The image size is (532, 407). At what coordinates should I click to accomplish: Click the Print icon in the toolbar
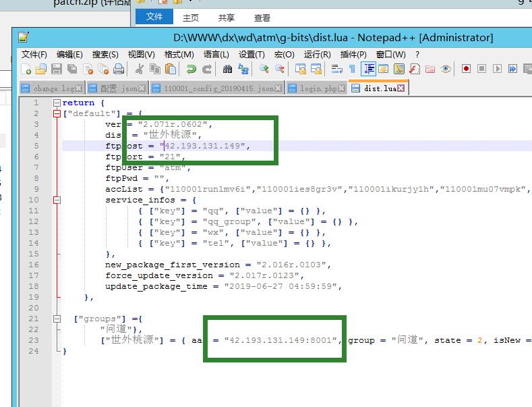(x=119, y=69)
